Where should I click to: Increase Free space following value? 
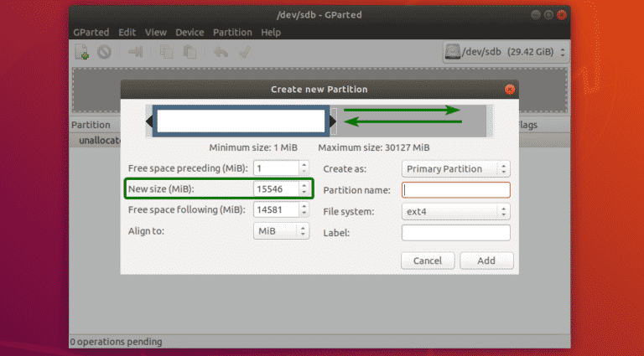coord(304,206)
